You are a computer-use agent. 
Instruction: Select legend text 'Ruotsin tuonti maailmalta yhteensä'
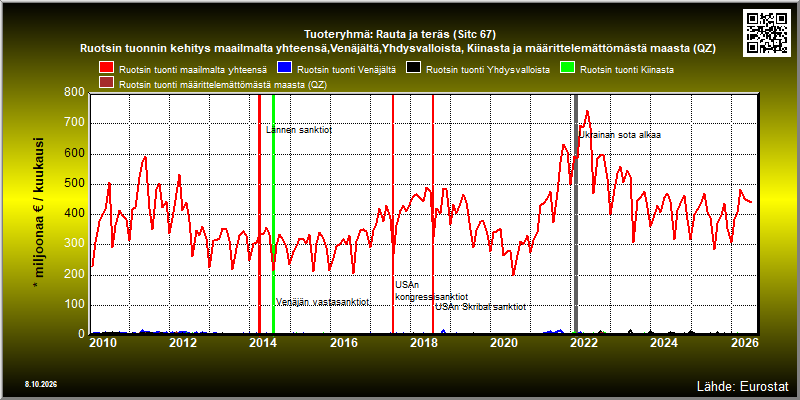193,70
